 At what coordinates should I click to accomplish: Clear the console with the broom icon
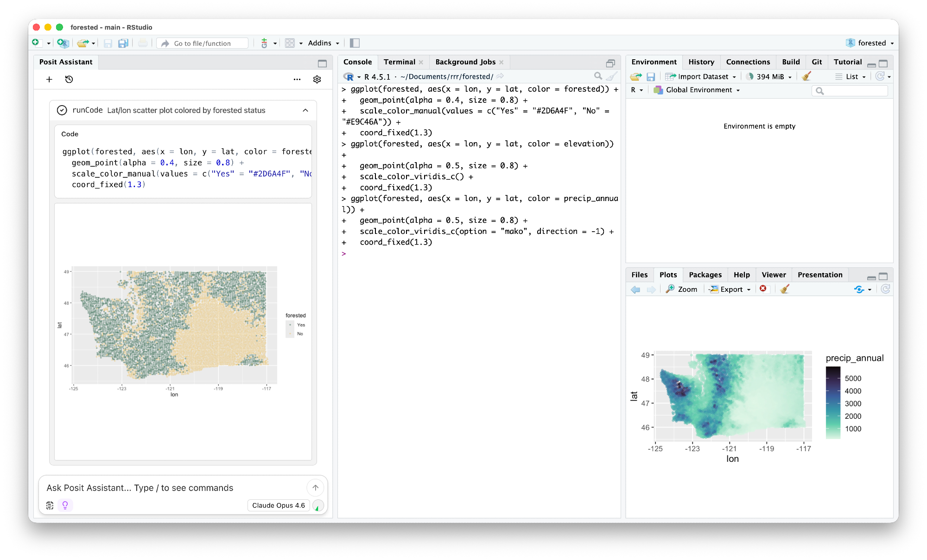(x=612, y=76)
